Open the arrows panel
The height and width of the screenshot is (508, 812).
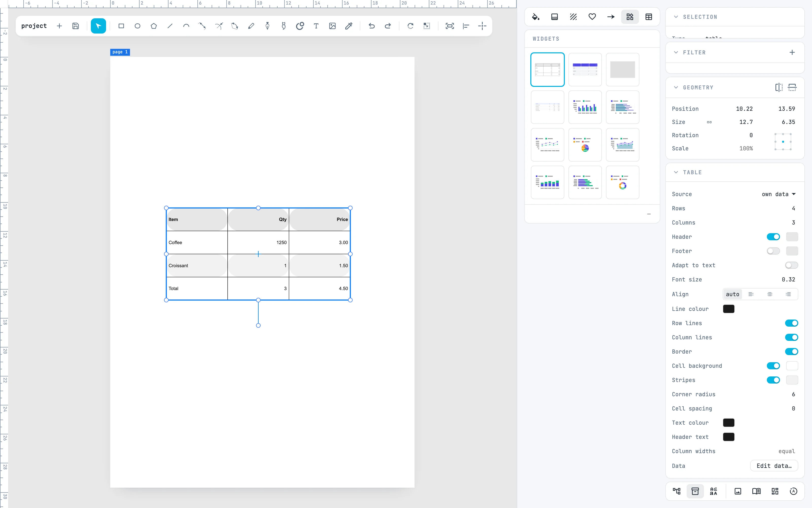[x=611, y=17]
